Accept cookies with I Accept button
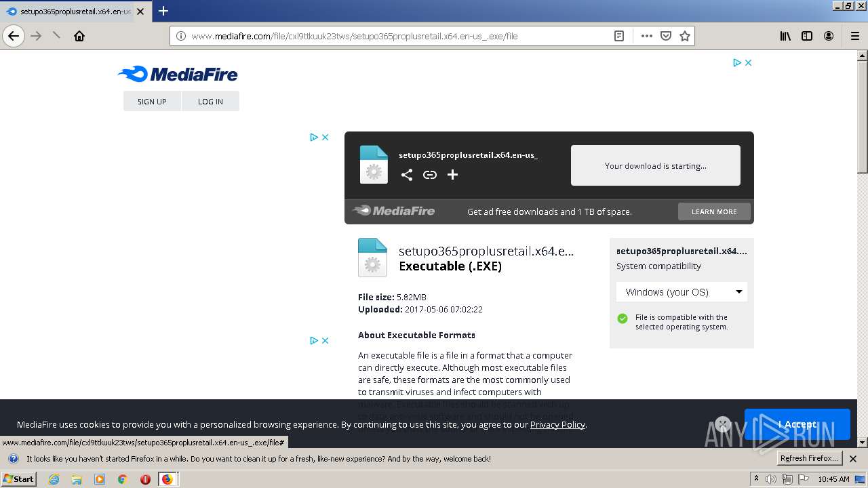Viewport: 868px width, 488px height. pos(797,424)
